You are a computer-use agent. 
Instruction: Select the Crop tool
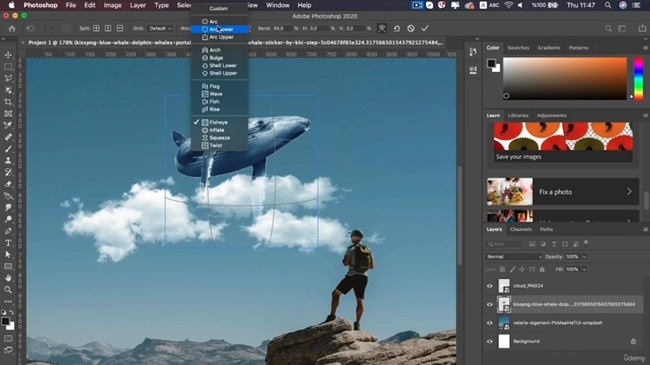(x=8, y=102)
